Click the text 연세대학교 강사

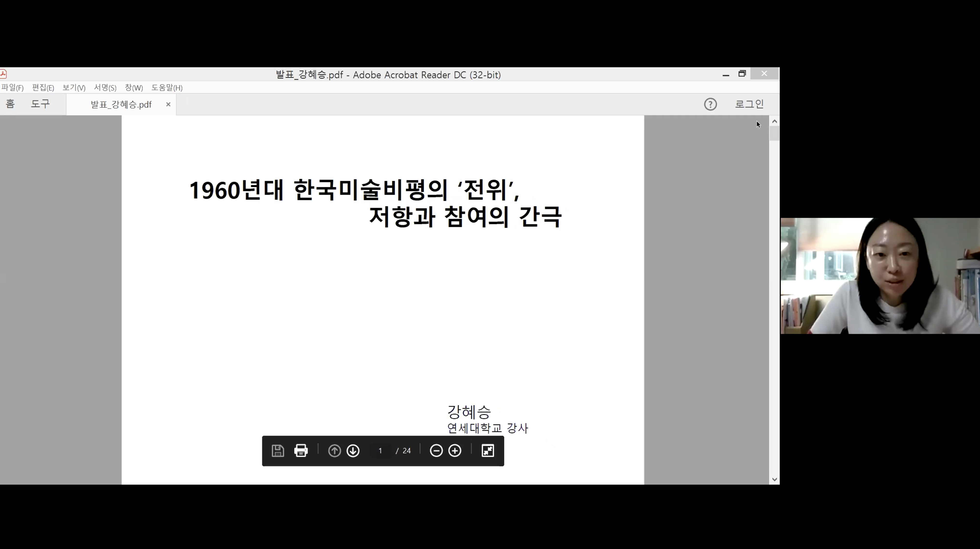coord(488,428)
